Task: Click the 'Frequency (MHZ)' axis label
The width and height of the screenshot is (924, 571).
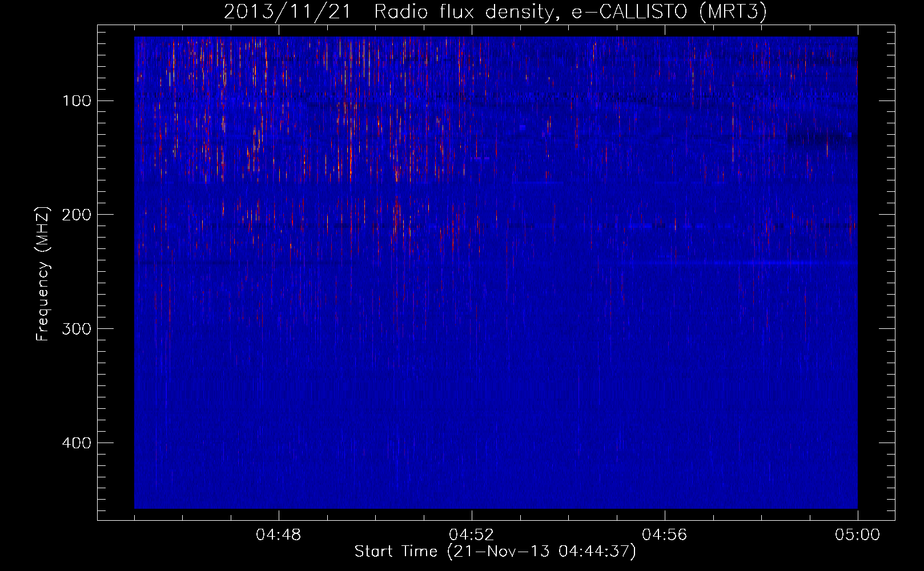Action: pos(43,274)
